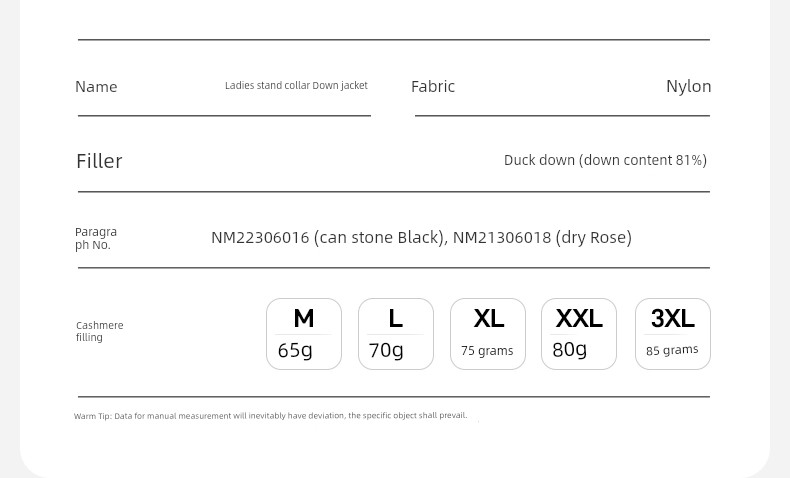Click model number NM22306016 text

(260, 237)
